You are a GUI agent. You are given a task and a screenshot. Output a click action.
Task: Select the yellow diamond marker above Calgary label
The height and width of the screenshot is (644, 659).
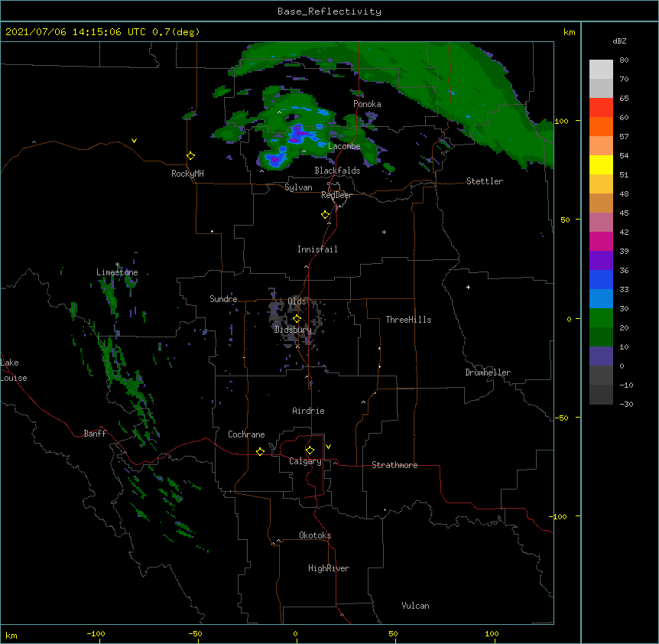[310, 450]
